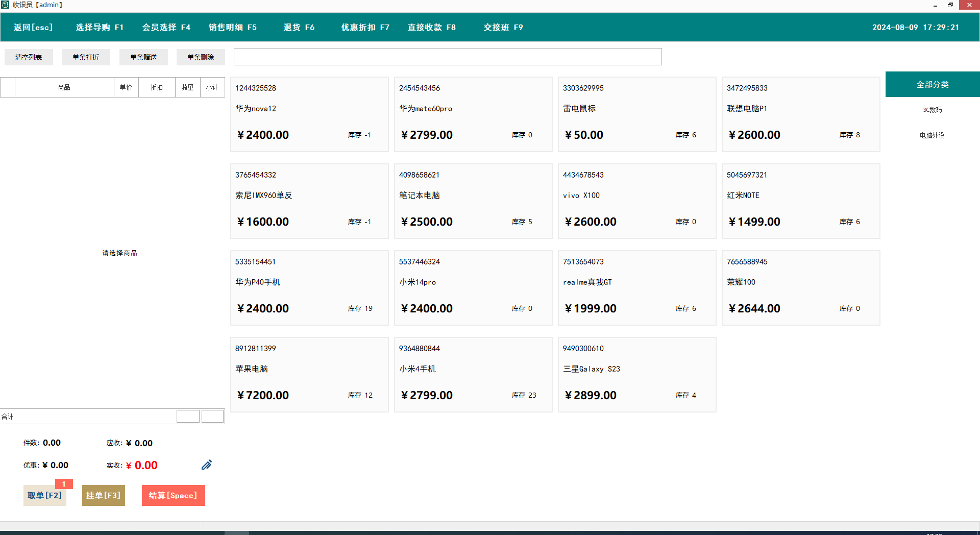
Task: Select 优惠折扣 F7 option
Action: (365, 28)
